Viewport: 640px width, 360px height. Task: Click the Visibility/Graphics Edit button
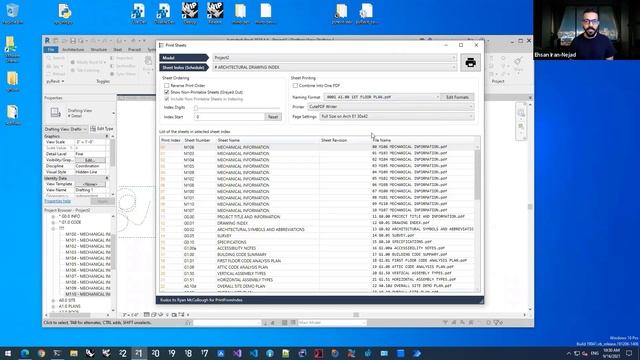click(90, 160)
